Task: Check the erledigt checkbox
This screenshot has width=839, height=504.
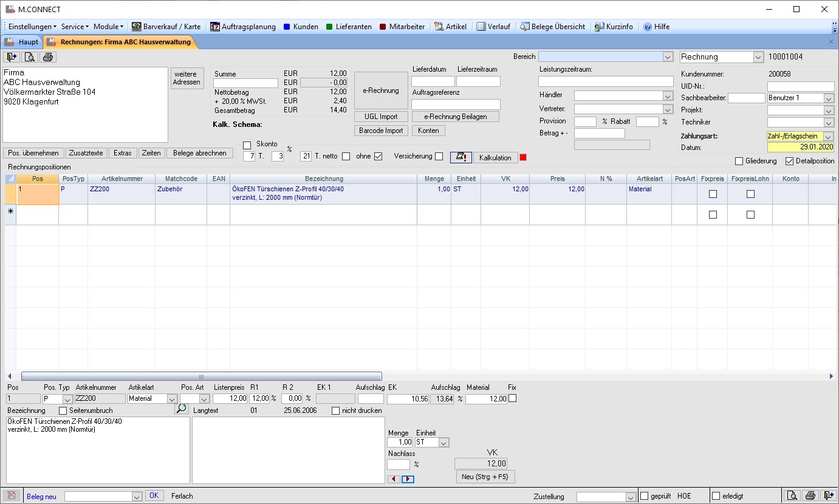Action: point(716,496)
